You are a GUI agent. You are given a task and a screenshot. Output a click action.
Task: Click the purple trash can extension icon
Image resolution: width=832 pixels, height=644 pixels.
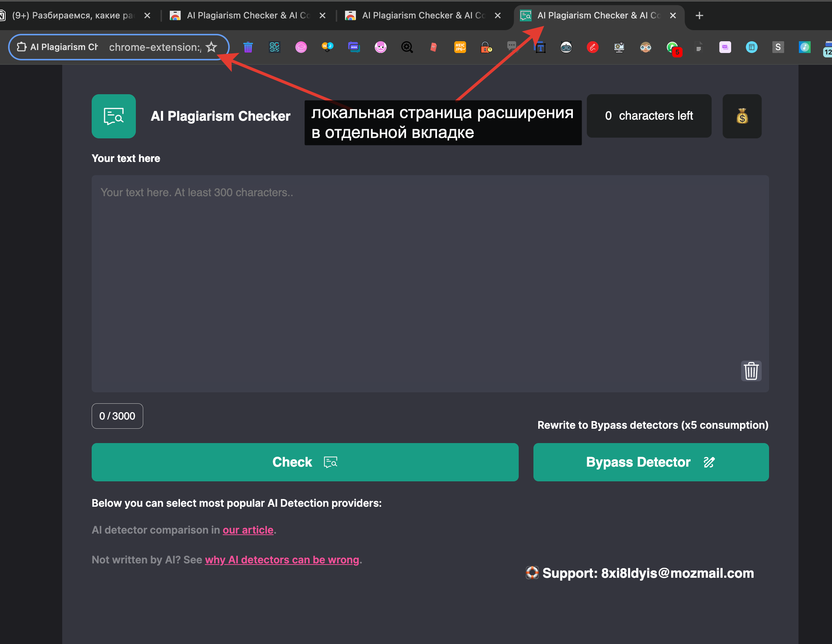248,47
